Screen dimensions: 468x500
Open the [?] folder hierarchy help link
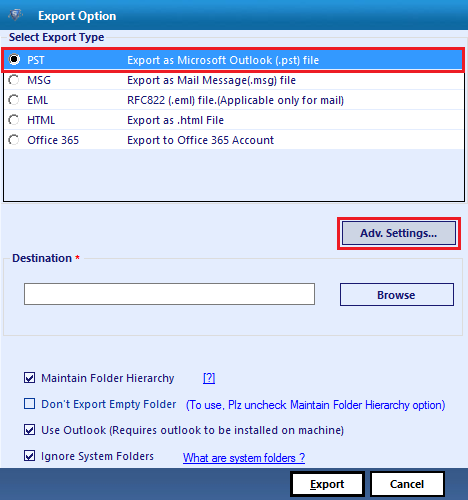coord(209,378)
